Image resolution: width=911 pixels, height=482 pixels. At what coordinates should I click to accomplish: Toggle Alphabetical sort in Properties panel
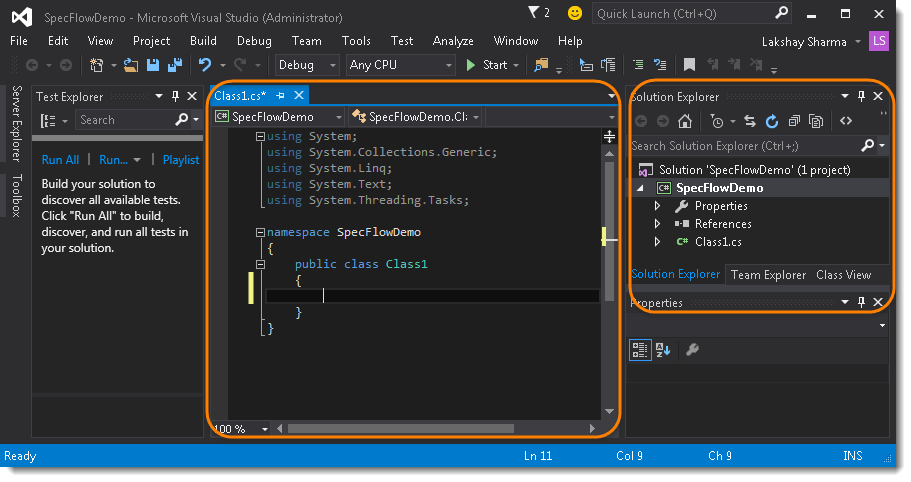[663, 350]
